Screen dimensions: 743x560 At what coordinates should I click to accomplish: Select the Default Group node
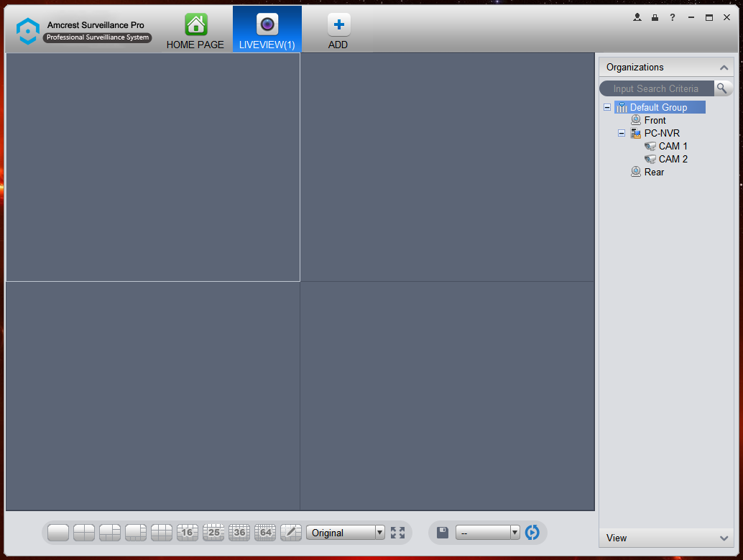coord(660,107)
